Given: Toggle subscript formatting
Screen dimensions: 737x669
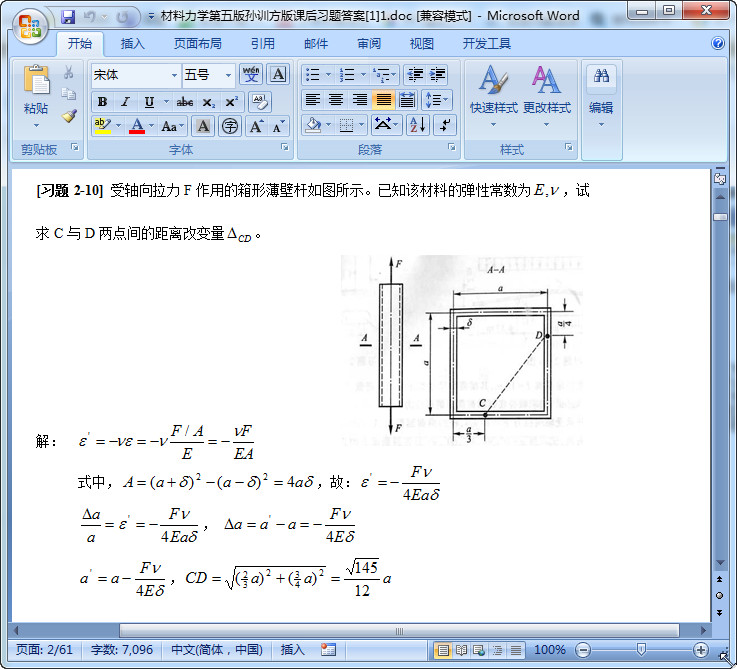Looking at the screenshot, I should [209, 102].
